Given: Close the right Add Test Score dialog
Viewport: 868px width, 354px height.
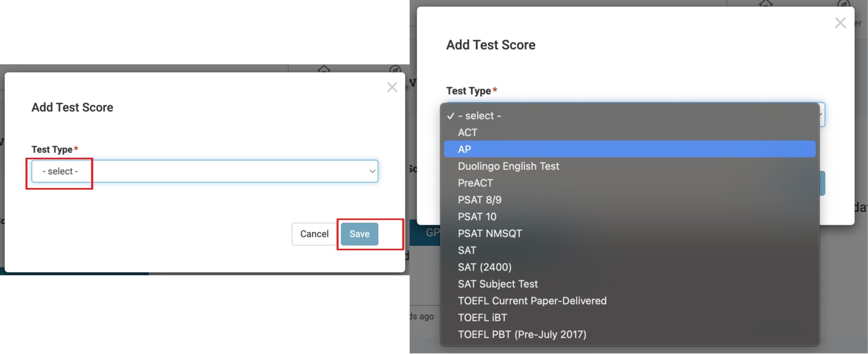Looking at the screenshot, I should point(840,23).
